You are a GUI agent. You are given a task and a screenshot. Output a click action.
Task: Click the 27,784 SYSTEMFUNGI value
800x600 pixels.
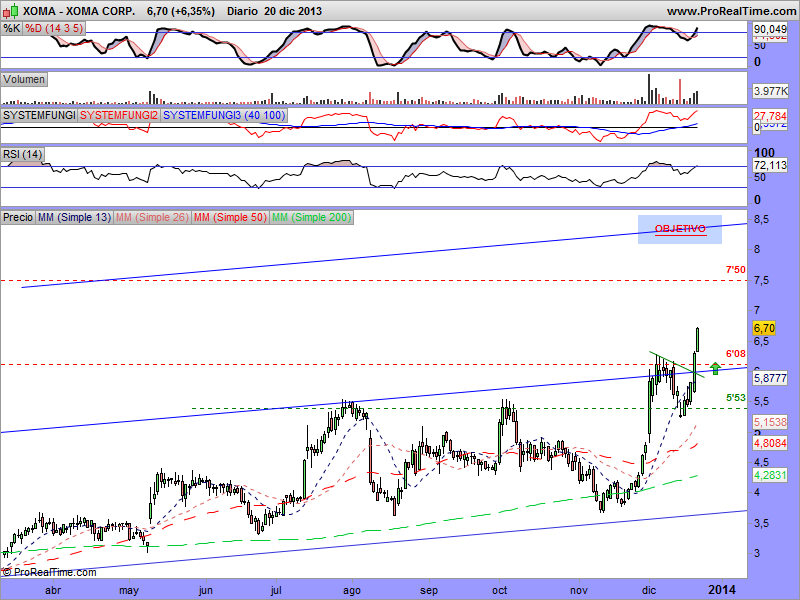(770, 116)
